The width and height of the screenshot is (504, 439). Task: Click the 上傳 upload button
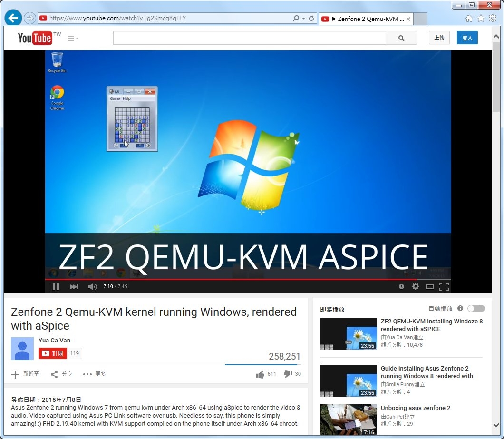coord(439,38)
